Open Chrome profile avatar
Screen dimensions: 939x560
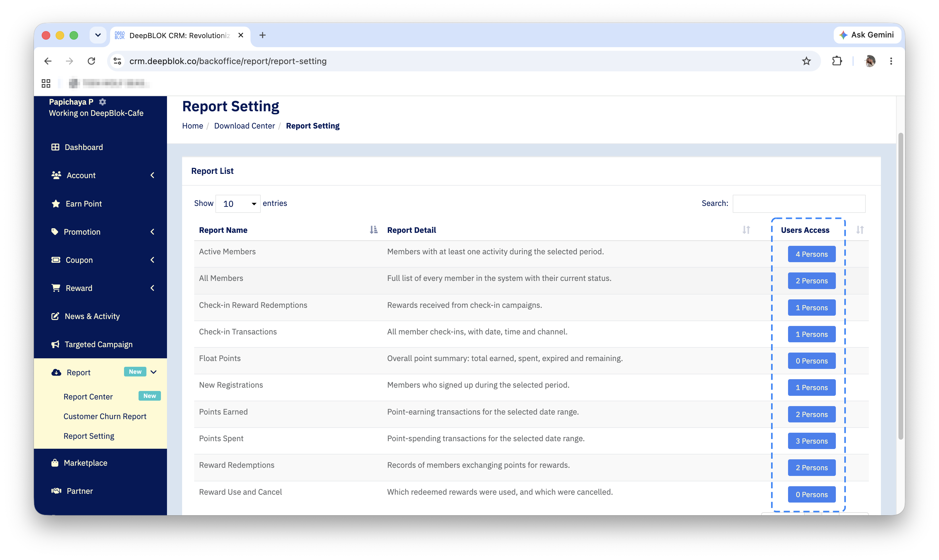click(870, 61)
